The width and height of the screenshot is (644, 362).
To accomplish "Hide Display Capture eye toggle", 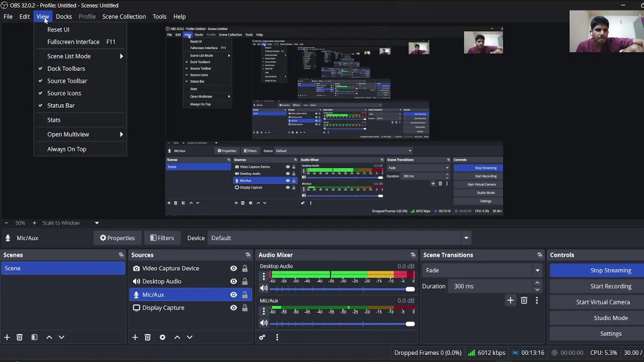I will 233,308.
